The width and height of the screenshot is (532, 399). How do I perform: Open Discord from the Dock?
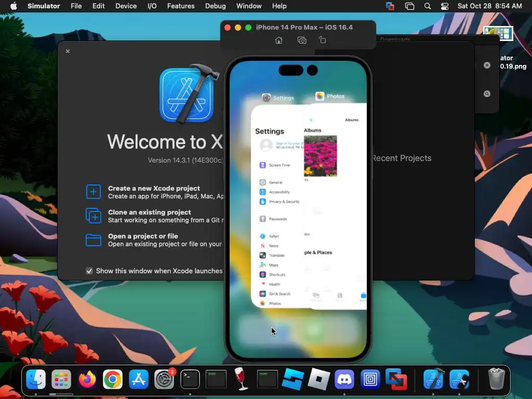tap(344, 379)
